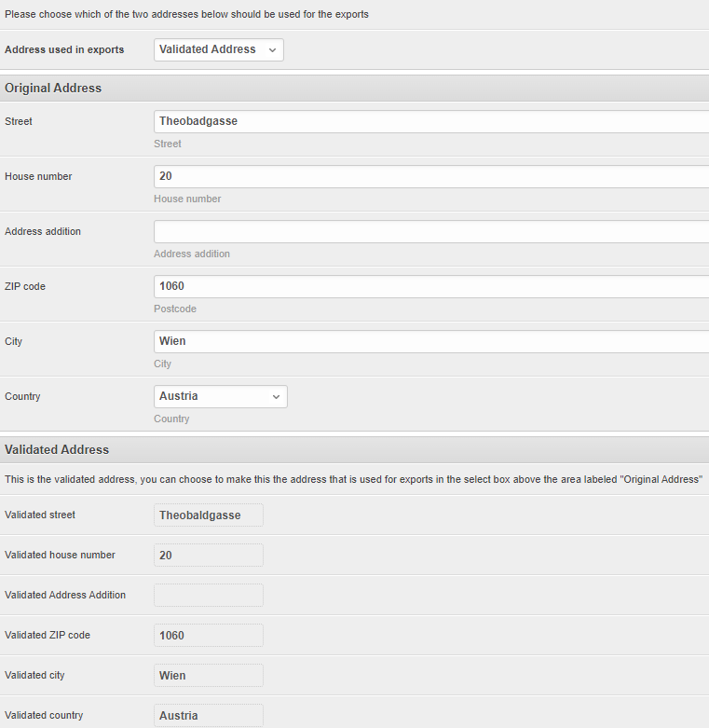Click the empty Validated Address Addition field

[x=209, y=596]
